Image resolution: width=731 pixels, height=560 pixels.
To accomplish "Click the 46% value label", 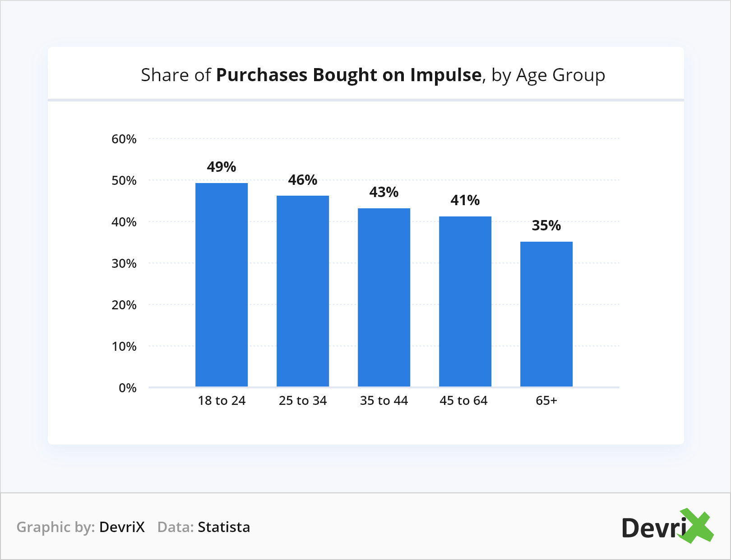I will [x=302, y=180].
